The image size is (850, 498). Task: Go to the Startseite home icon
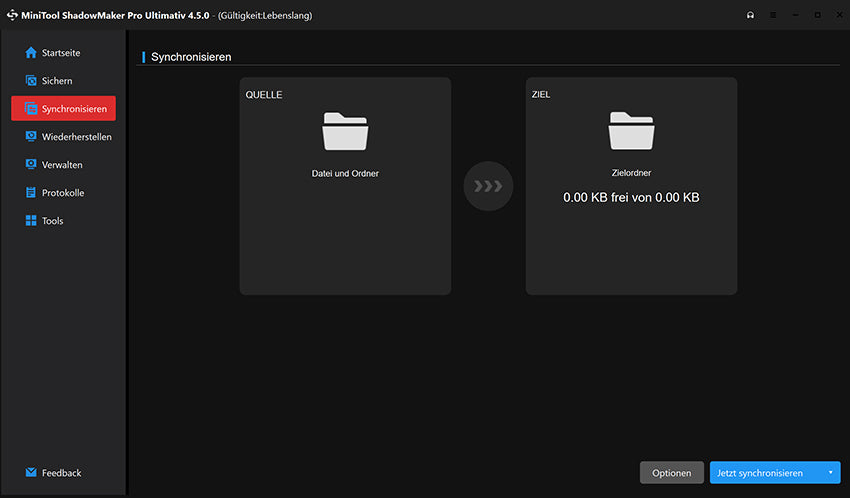[31, 52]
